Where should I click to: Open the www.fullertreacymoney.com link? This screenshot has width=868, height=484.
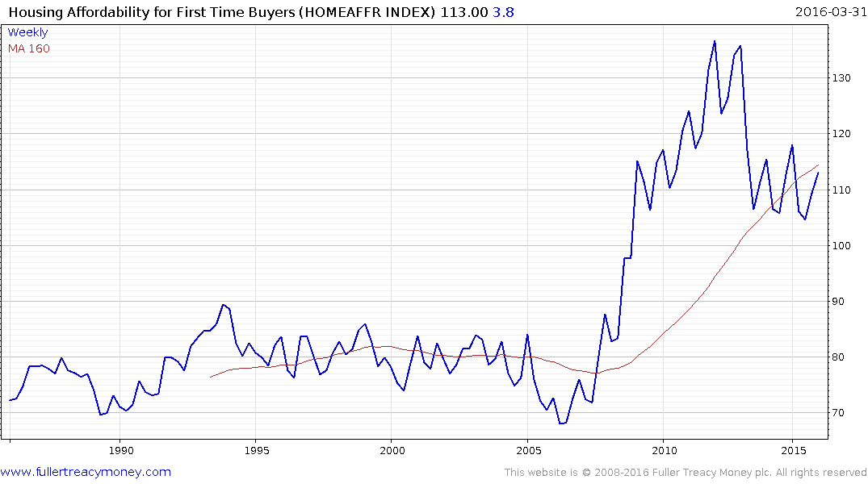point(86,472)
